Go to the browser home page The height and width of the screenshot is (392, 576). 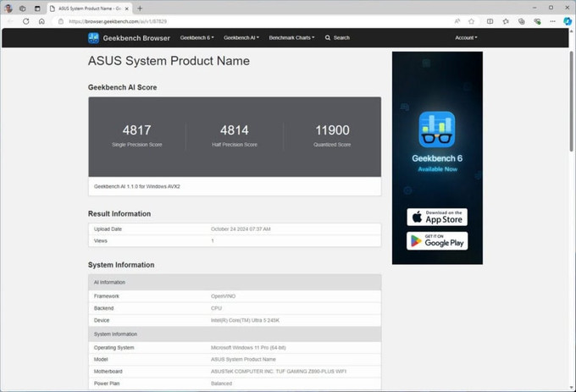pos(42,21)
